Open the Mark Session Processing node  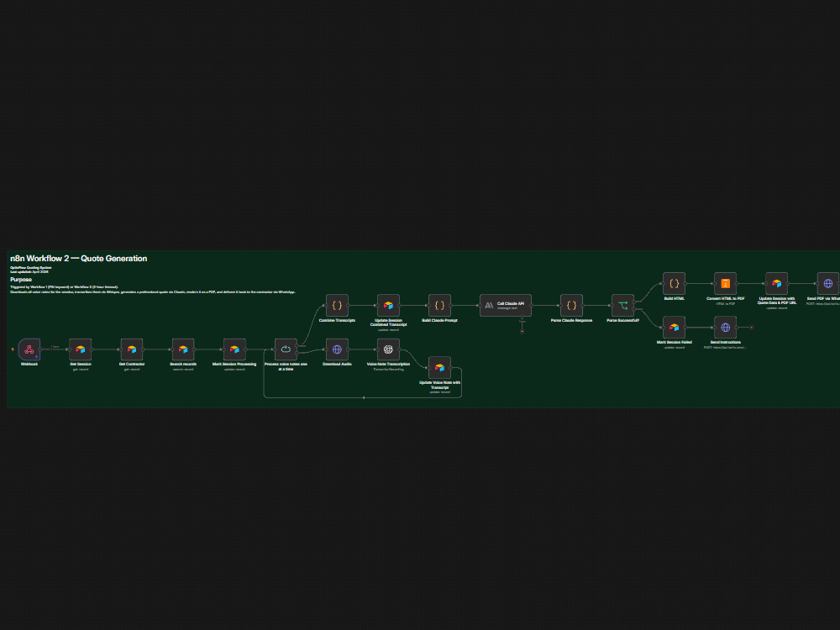click(234, 349)
